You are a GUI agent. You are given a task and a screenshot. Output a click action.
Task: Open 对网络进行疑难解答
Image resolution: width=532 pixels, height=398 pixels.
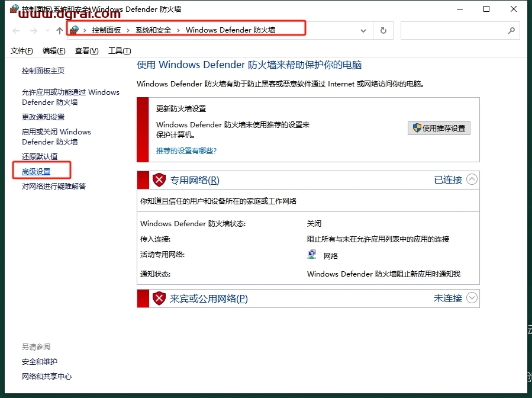[x=54, y=186]
